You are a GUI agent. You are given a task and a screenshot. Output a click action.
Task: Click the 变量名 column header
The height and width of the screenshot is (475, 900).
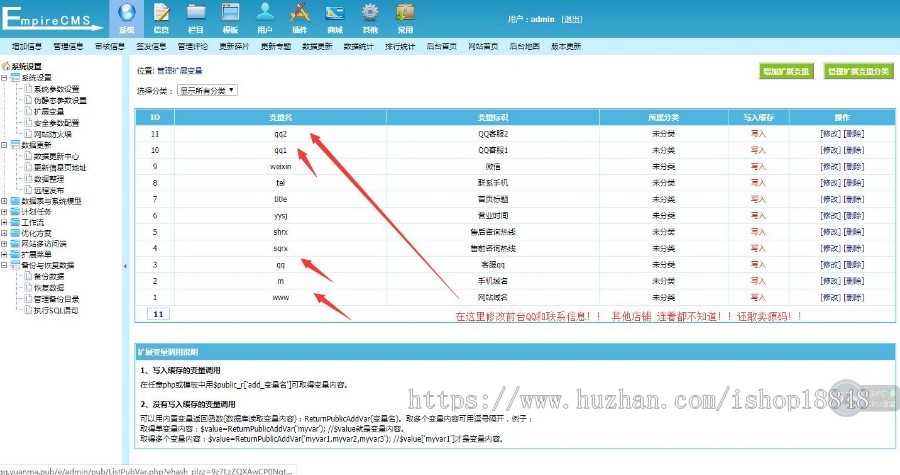pos(281,117)
